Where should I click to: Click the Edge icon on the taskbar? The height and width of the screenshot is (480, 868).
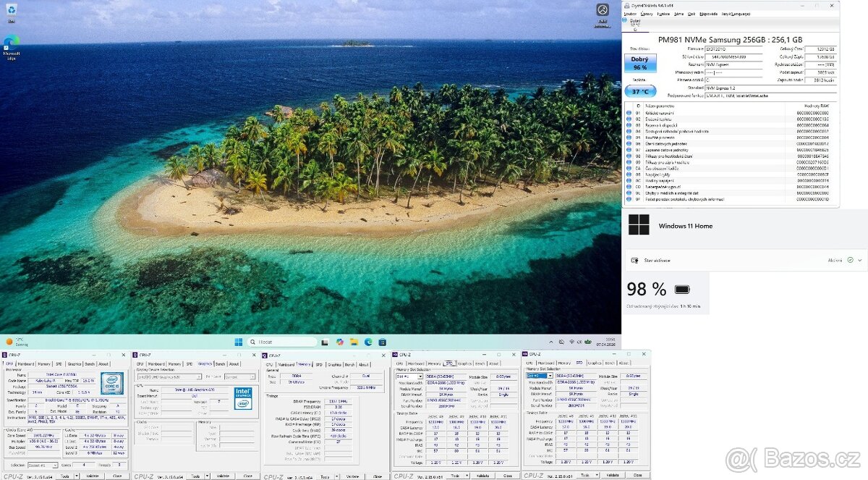click(x=368, y=342)
